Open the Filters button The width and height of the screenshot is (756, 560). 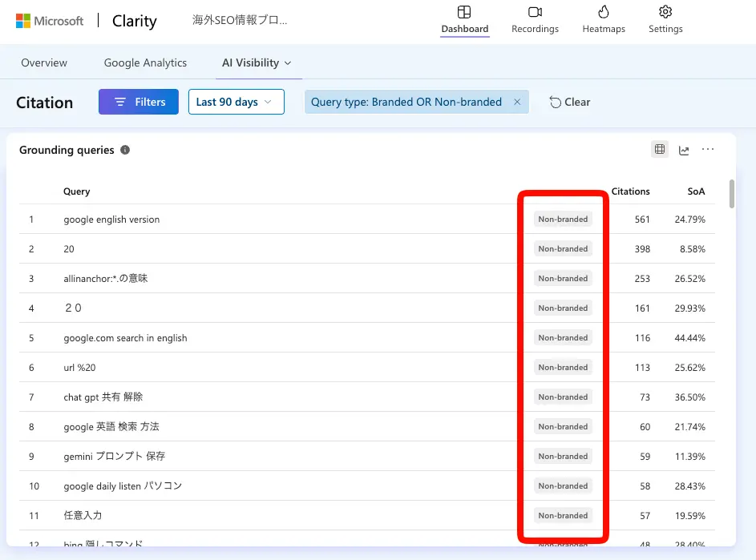coord(139,102)
